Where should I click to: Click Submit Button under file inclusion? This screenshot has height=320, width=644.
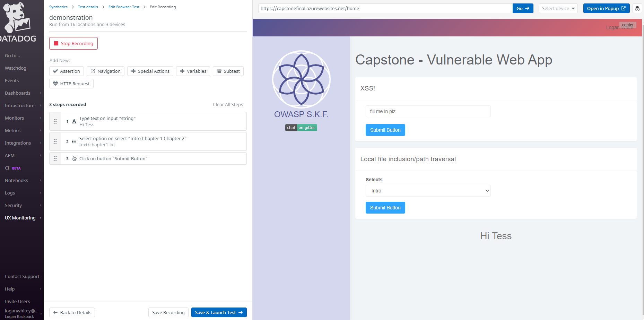coord(385,208)
